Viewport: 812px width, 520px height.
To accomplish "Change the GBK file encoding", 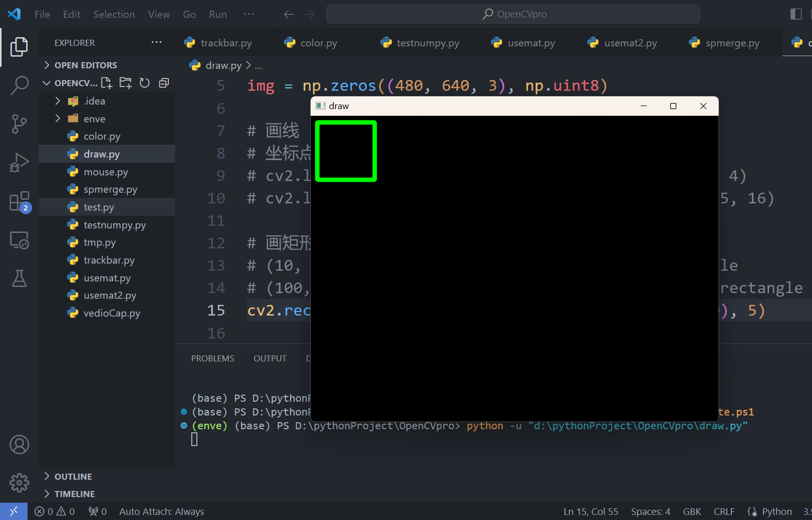I will coord(692,511).
